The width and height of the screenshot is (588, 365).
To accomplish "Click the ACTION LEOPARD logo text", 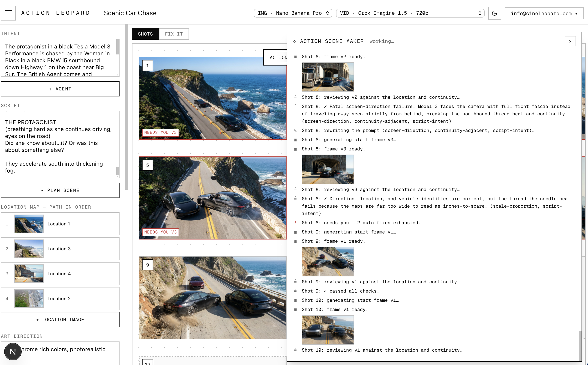I will point(56,13).
